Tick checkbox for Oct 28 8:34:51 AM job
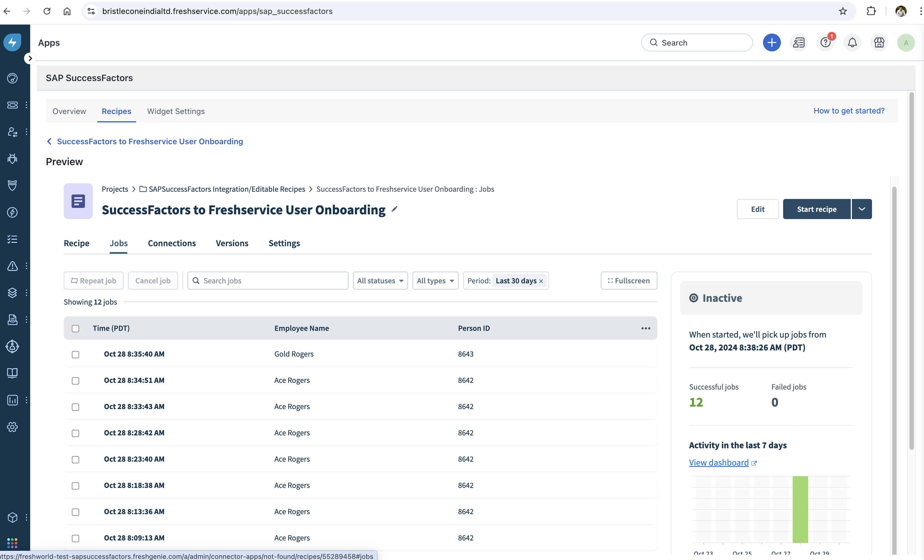This screenshot has height=560, width=924. point(75,381)
